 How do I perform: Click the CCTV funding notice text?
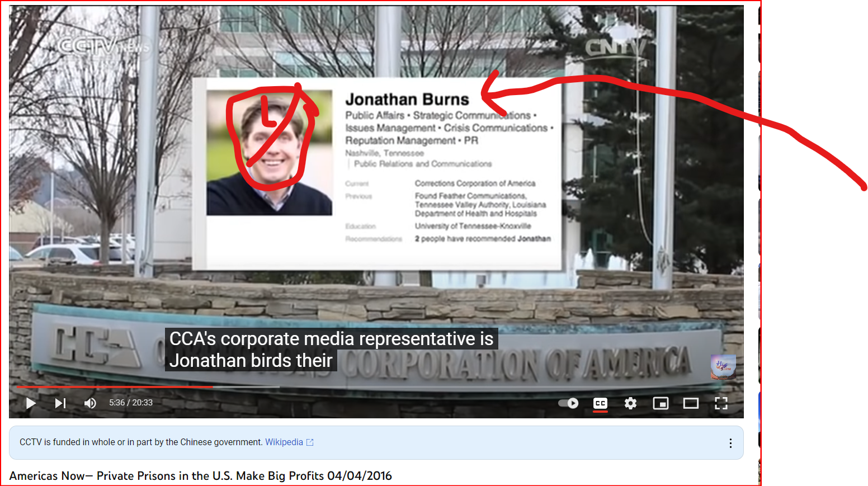141,442
